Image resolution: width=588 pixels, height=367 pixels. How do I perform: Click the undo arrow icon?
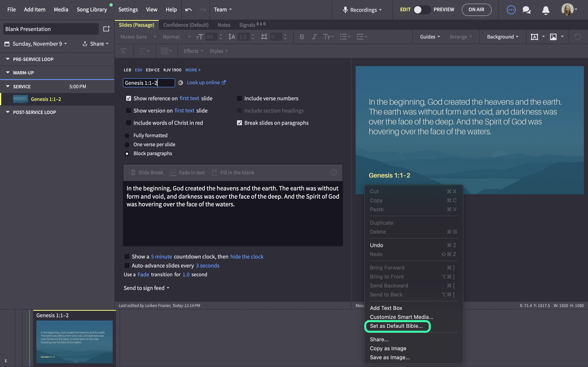tap(188, 10)
